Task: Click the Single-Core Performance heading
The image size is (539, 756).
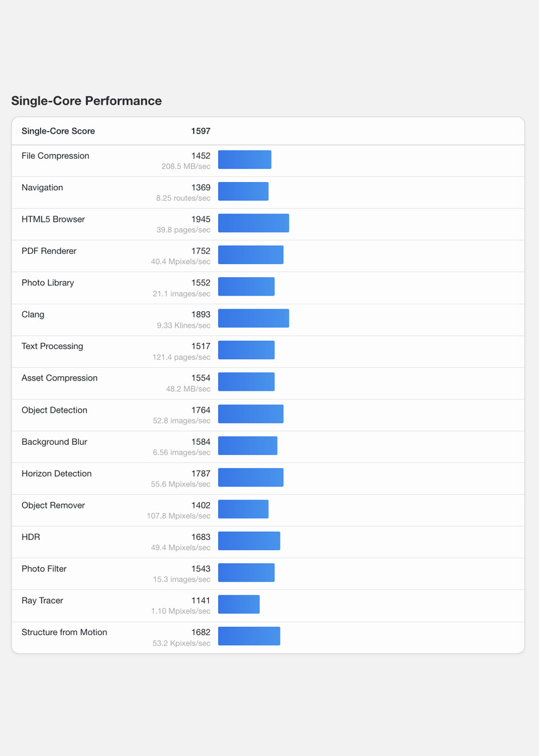Action: click(x=86, y=101)
